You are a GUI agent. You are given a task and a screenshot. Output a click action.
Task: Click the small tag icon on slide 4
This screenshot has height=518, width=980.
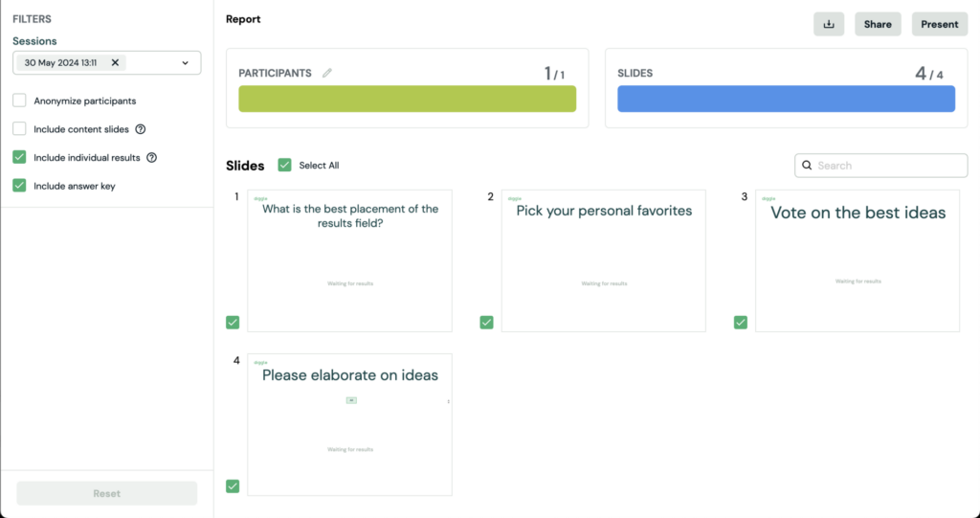pyautogui.click(x=351, y=400)
